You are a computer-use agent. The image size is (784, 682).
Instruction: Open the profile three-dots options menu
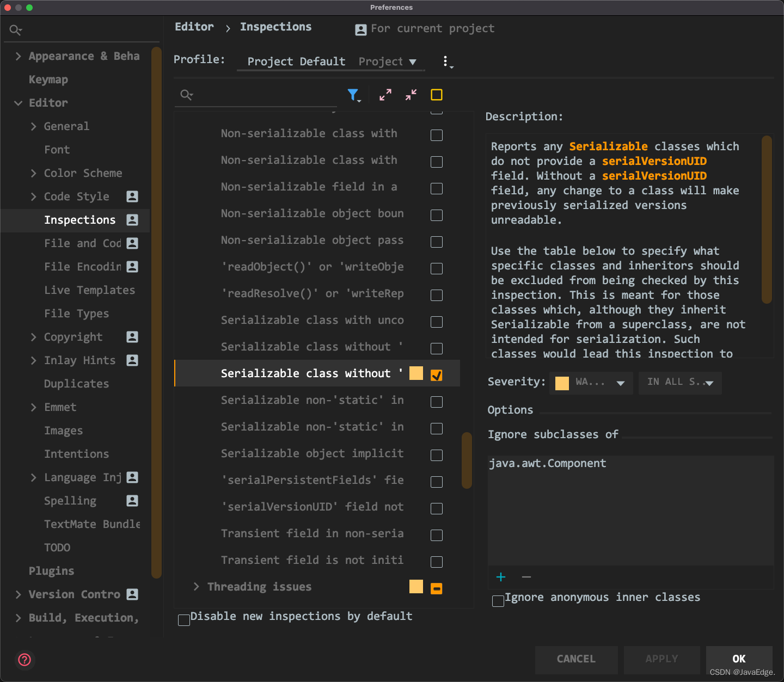click(446, 62)
